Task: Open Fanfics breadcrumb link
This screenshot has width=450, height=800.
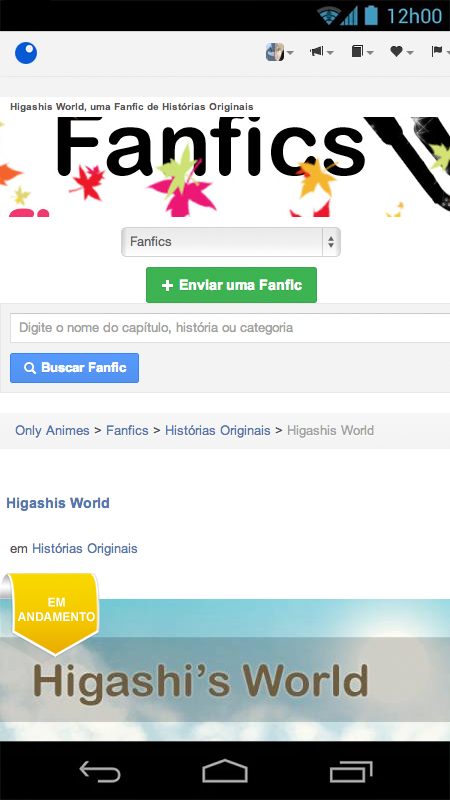Action: tap(127, 431)
